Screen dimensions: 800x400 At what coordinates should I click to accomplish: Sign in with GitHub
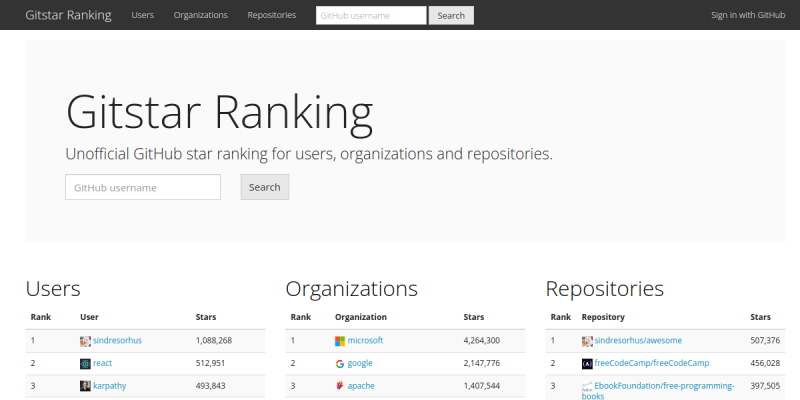[748, 15]
